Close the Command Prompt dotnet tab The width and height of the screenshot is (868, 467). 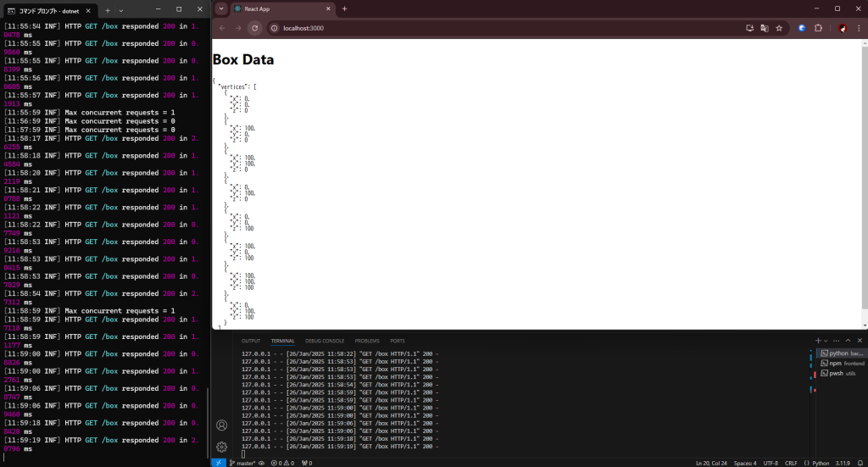point(88,10)
